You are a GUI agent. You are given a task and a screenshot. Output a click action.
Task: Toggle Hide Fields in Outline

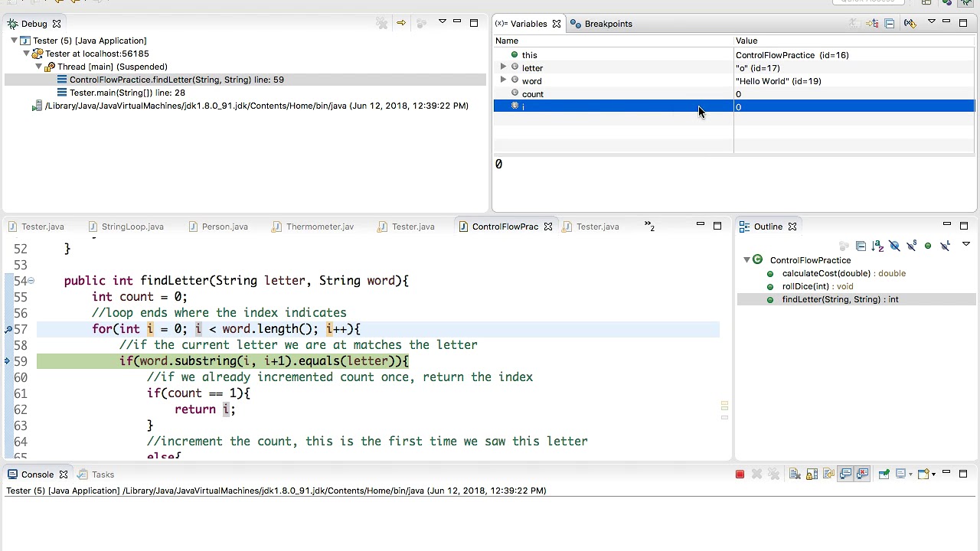(894, 246)
